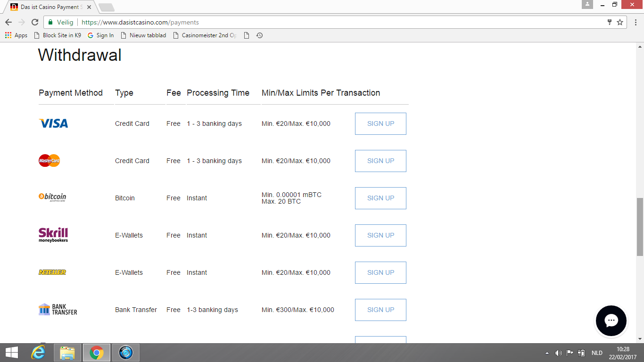Viewport: 644px width, 362px height.
Task: Bookmark this page with the star
Action: point(620,22)
